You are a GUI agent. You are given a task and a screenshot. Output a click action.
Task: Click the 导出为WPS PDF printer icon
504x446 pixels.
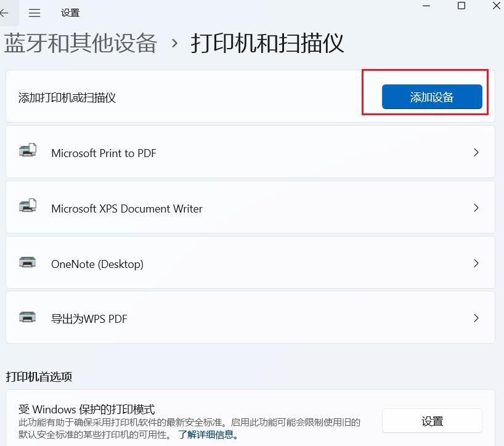(28, 318)
